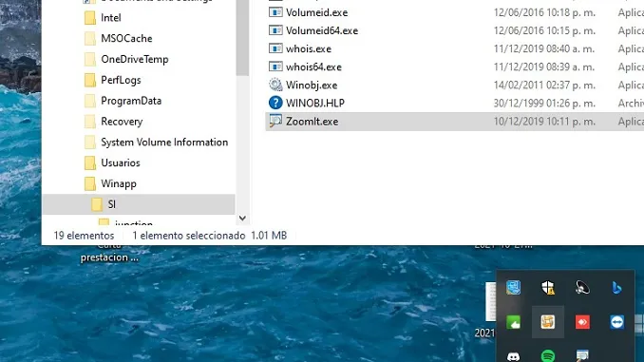Open Spotify from the tray
644x362 pixels.
pyautogui.click(x=548, y=356)
